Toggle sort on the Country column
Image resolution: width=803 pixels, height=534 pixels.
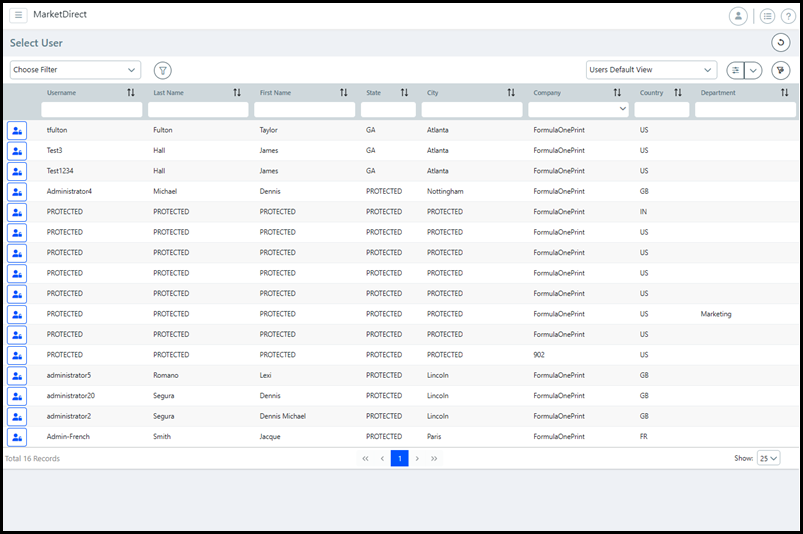tap(678, 93)
